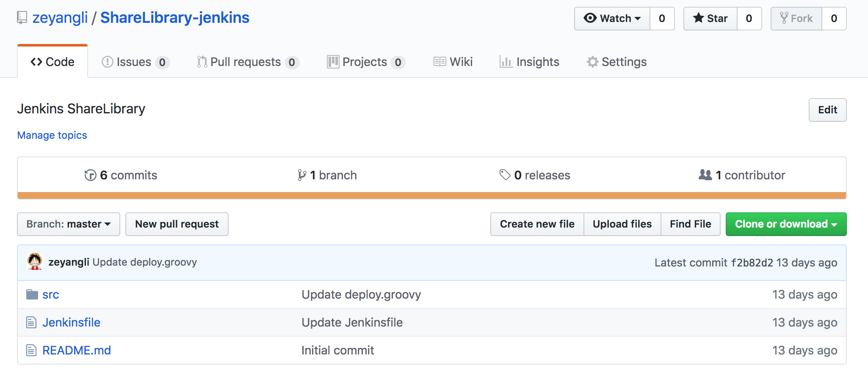The image size is (868, 368).
Task: Click the src folder icon
Action: click(x=32, y=294)
